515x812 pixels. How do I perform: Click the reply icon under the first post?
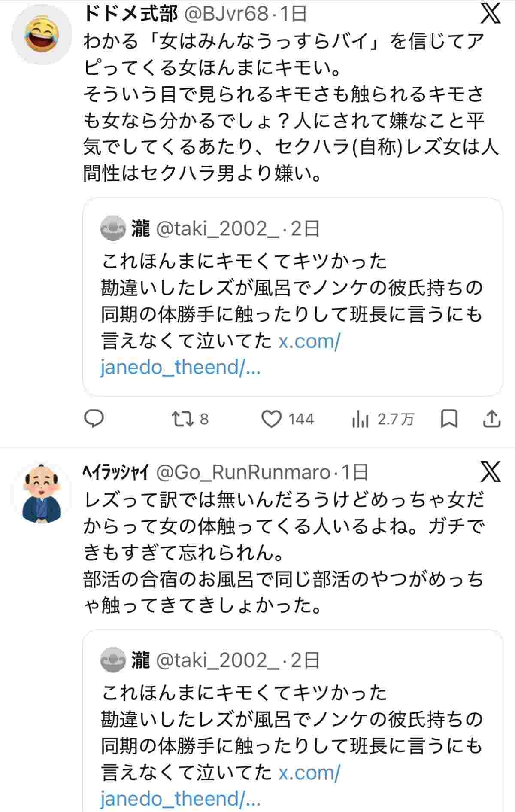tap(94, 419)
